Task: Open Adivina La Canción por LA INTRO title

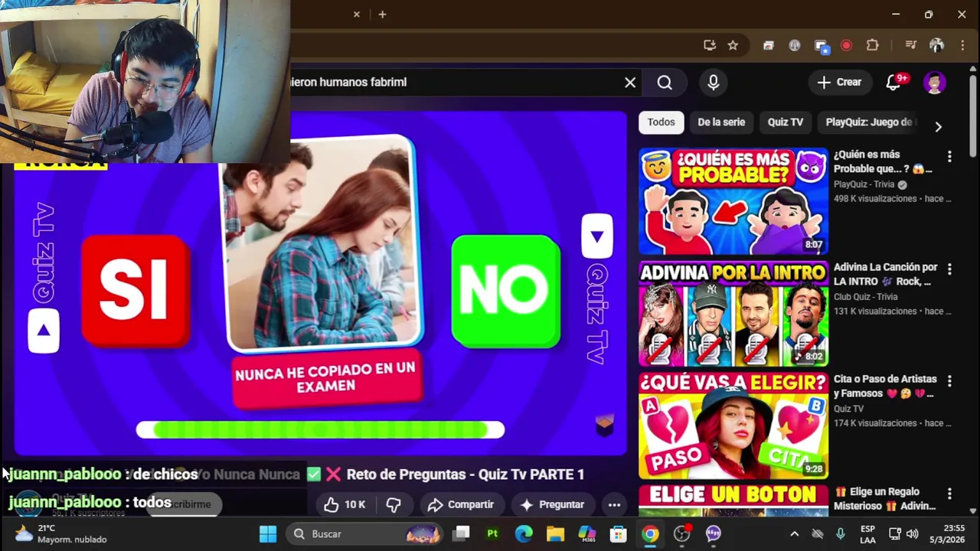Action: click(885, 274)
